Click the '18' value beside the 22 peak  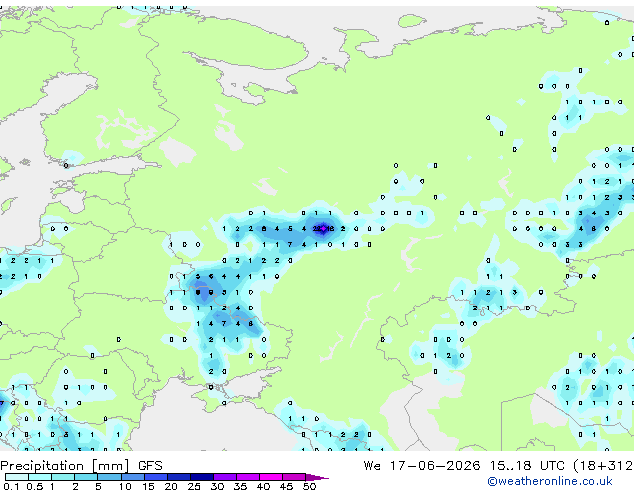pyautogui.click(x=330, y=229)
